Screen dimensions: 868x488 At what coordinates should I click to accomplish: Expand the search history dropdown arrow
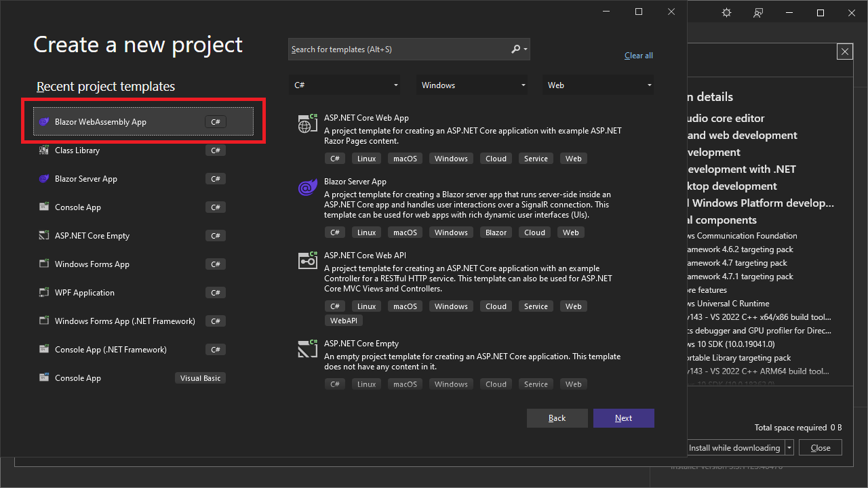tap(526, 49)
